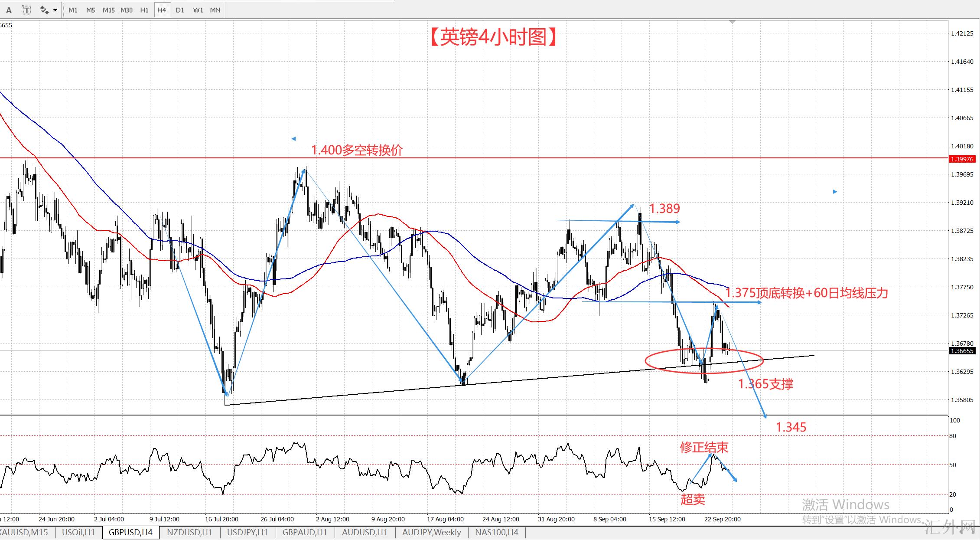Image resolution: width=980 pixels, height=540 pixels.
Task: Toggle the H4 timeframe button
Action: tap(162, 10)
